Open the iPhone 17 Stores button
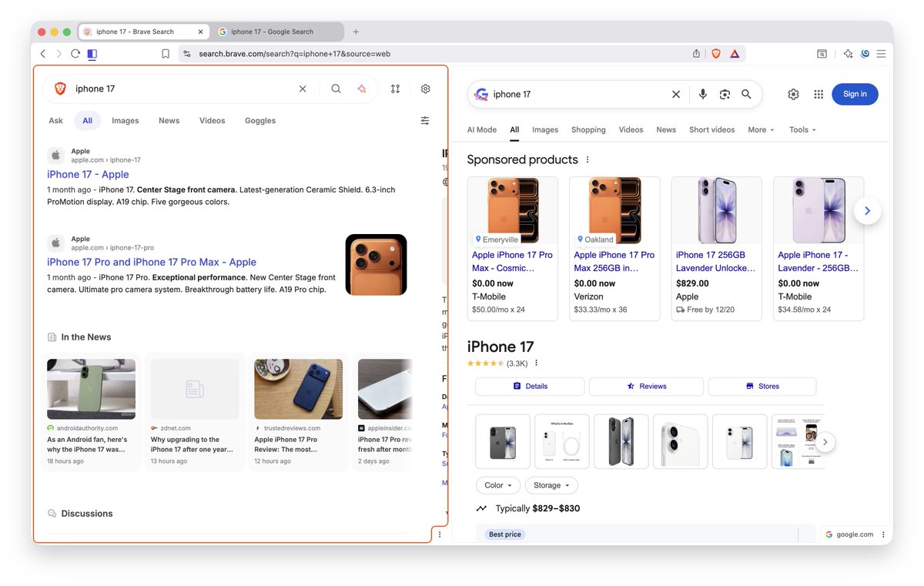The width and height of the screenshot is (924, 586). click(762, 387)
